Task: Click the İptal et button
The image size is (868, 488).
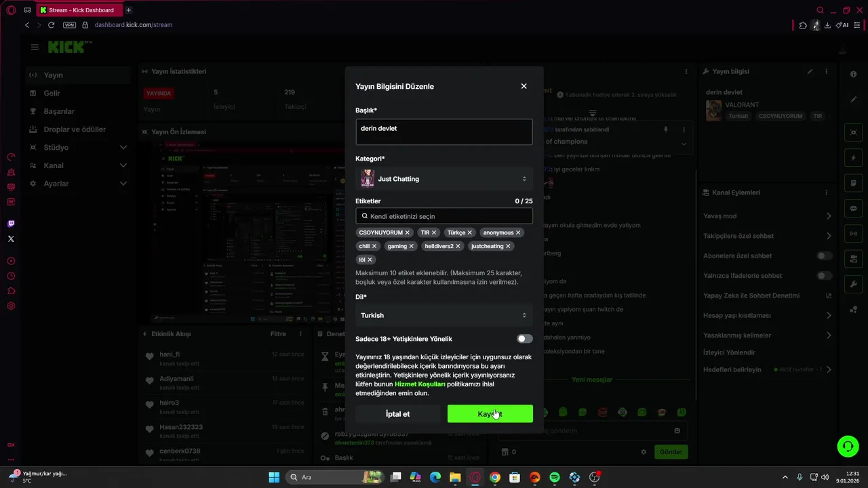Action: click(x=397, y=414)
